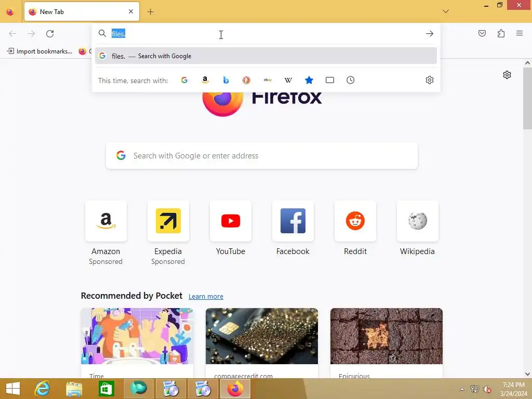
Task: Click the Go arrow in the address bar
Action: coord(430,34)
